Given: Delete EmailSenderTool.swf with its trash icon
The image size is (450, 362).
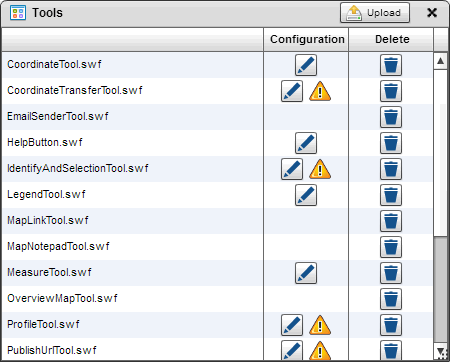Looking at the screenshot, I should pyautogui.click(x=391, y=117).
